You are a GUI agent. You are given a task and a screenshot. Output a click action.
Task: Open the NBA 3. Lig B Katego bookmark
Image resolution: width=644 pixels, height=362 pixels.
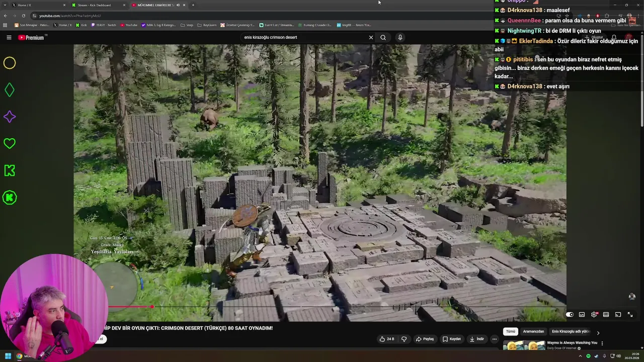pyautogui.click(x=158, y=25)
